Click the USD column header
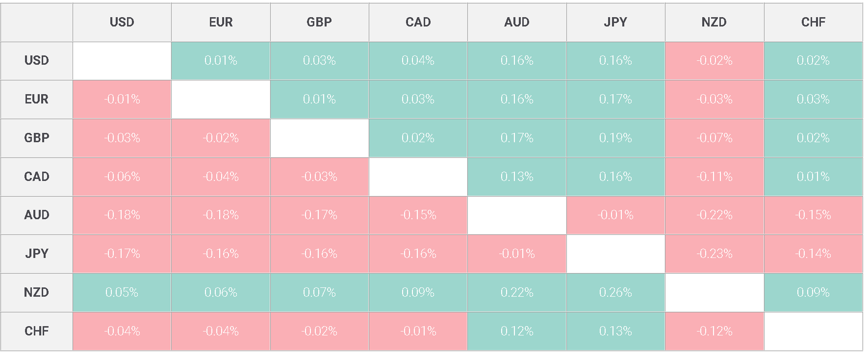Viewport: 868px width, 358px height. (122, 22)
